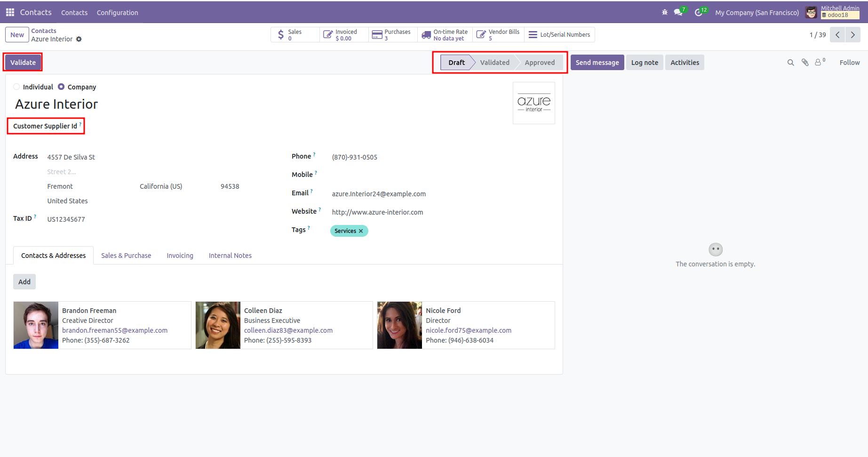Select the Draft status stage
Image resolution: width=868 pixels, height=457 pixels.
[x=456, y=63]
